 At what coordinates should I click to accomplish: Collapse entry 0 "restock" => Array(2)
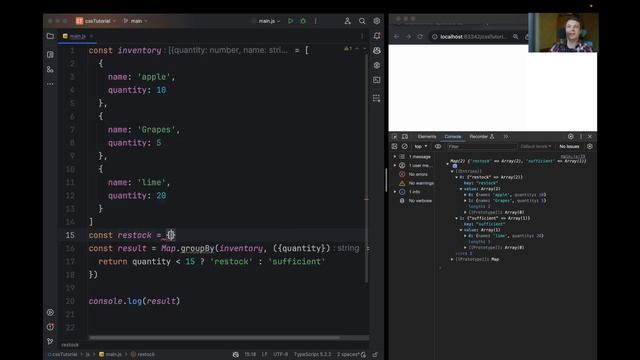click(457, 178)
